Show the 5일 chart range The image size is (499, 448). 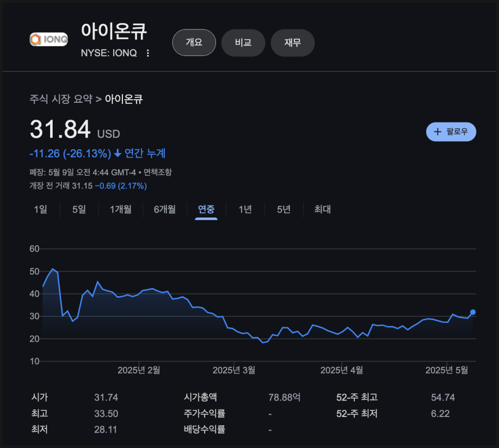pyautogui.click(x=79, y=209)
